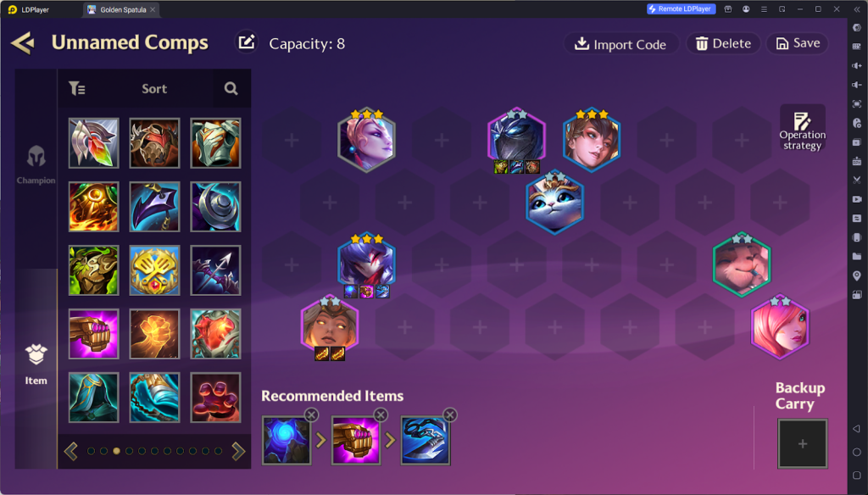The height and width of the screenshot is (495, 868).
Task: Remove the gauntlet recommended item
Action: pos(381,414)
